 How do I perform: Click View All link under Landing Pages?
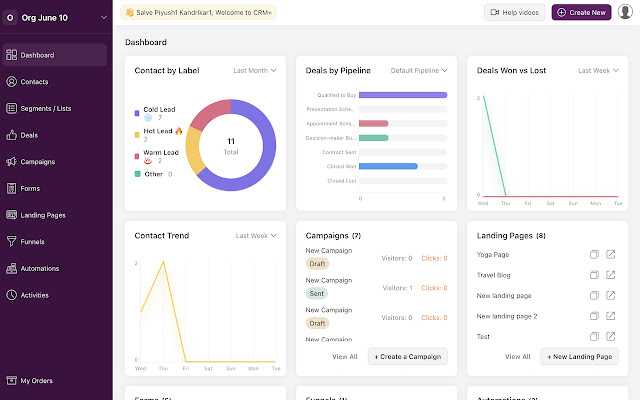point(517,356)
